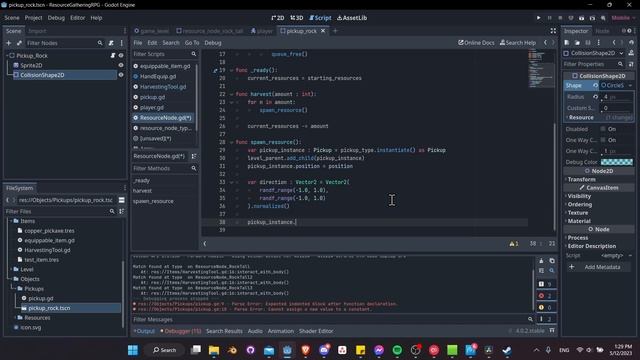Open the Debug menu in the top bar
This screenshot has height=360, width=640.
click(56, 18)
